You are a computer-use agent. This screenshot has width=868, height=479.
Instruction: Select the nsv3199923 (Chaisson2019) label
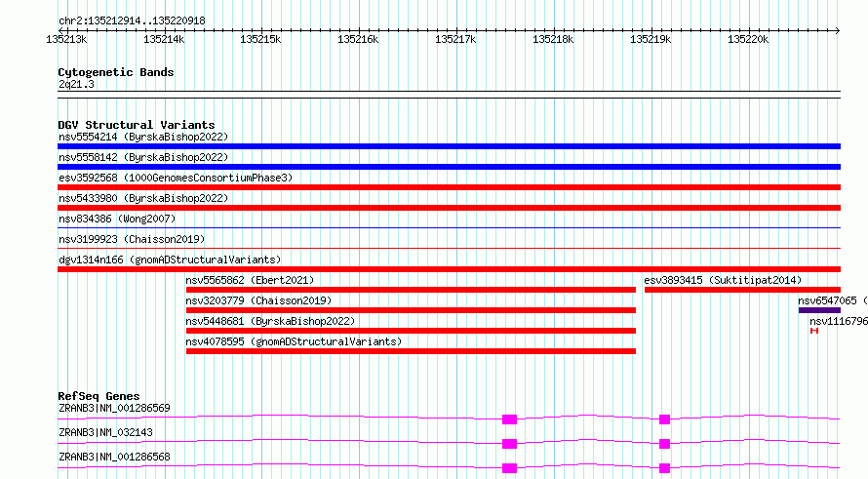pyautogui.click(x=132, y=239)
